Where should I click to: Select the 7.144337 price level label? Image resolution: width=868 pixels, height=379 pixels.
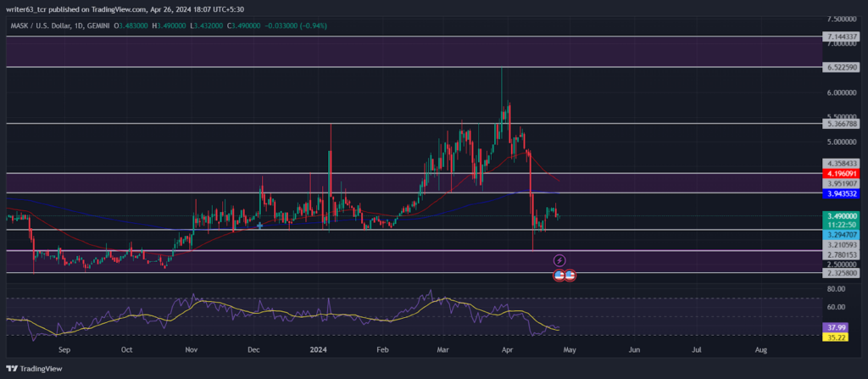click(x=840, y=36)
